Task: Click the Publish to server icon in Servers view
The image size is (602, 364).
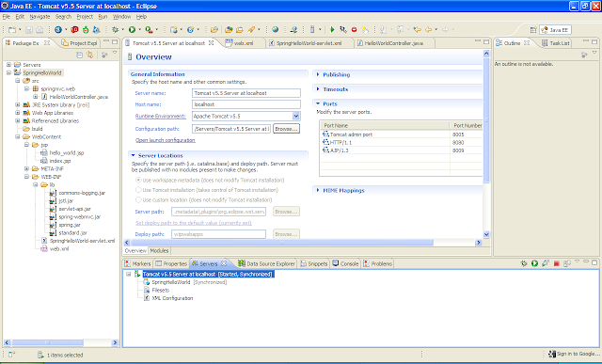Action: point(567,263)
